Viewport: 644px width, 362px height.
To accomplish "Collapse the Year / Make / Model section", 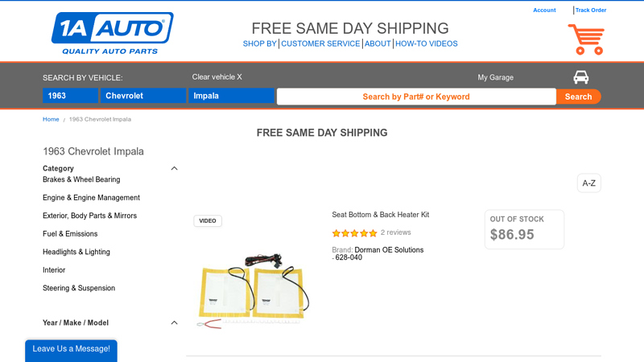I will pos(174,323).
